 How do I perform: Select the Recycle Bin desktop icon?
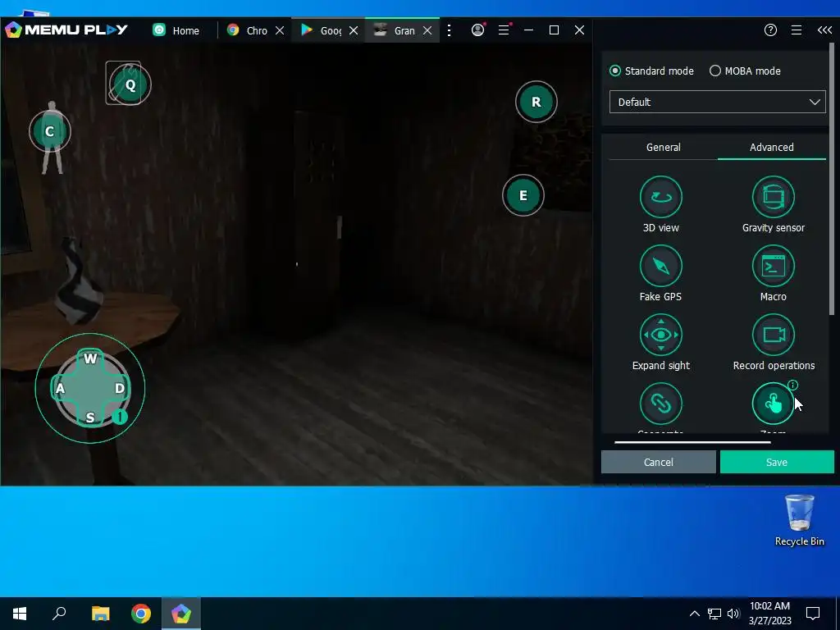[x=799, y=519]
